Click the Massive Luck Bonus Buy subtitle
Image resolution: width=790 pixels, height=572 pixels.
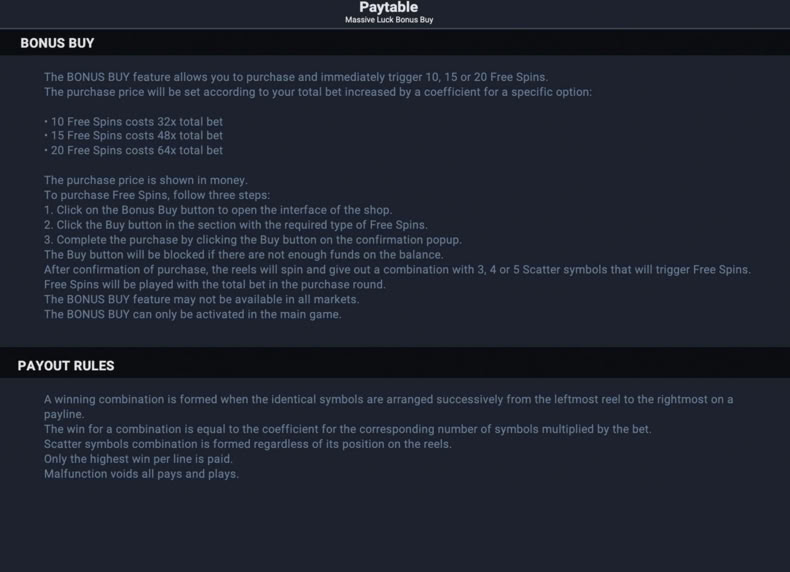click(389, 20)
